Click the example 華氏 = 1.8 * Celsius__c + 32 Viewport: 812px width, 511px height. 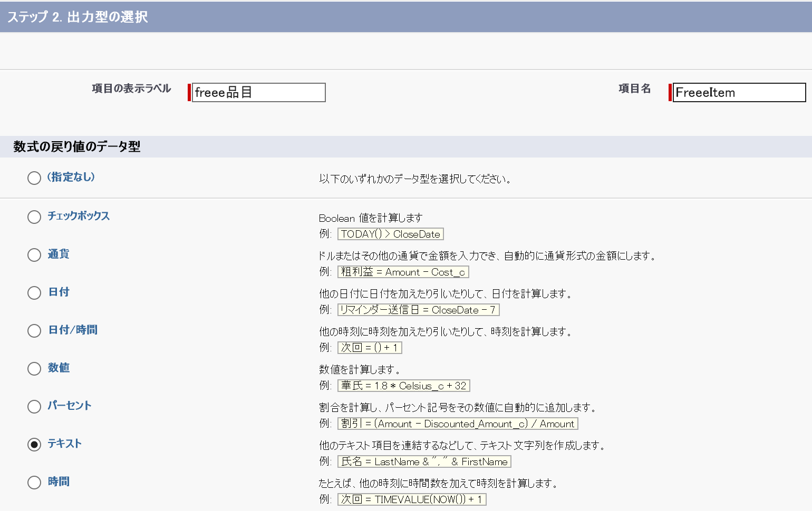point(404,386)
